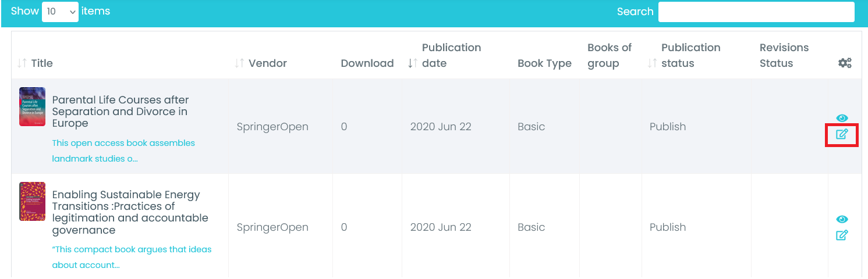Click title Parental Life Courses after Separation
The image size is (868, 279).
tap(121, 112)
